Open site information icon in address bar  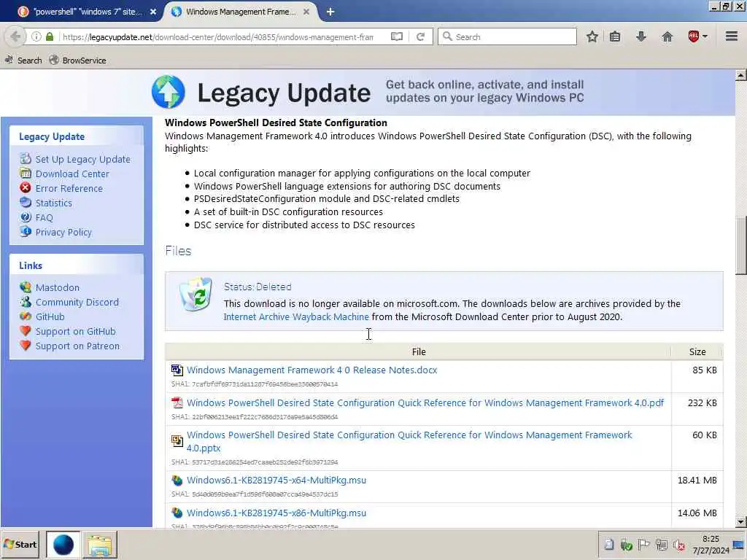[x=36, y=36]
